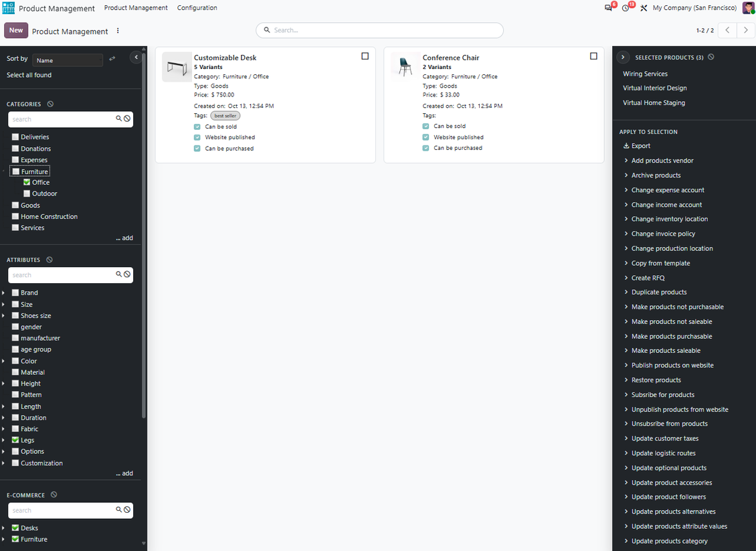
Task: Open the conversations messages icon with badge
Action: [608, 8]
